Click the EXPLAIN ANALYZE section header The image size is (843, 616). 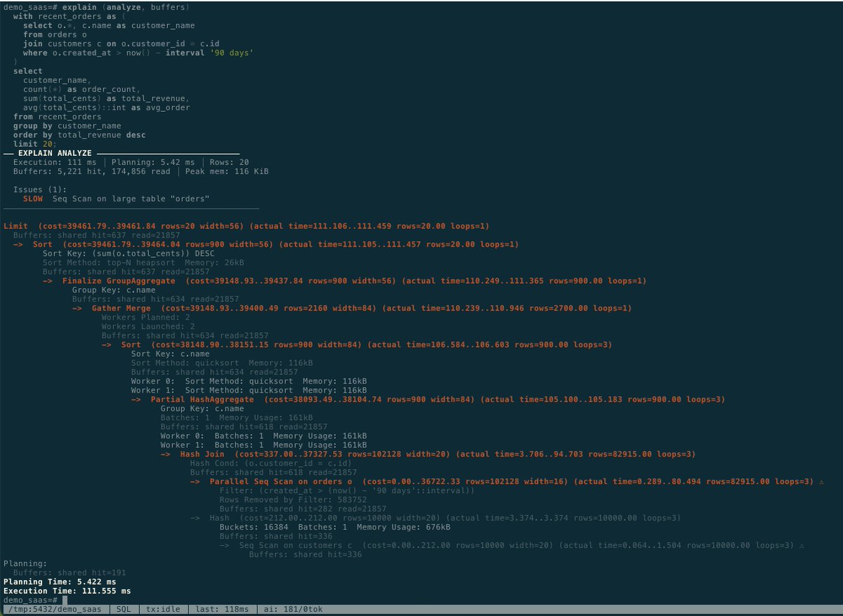pos(55,153)
